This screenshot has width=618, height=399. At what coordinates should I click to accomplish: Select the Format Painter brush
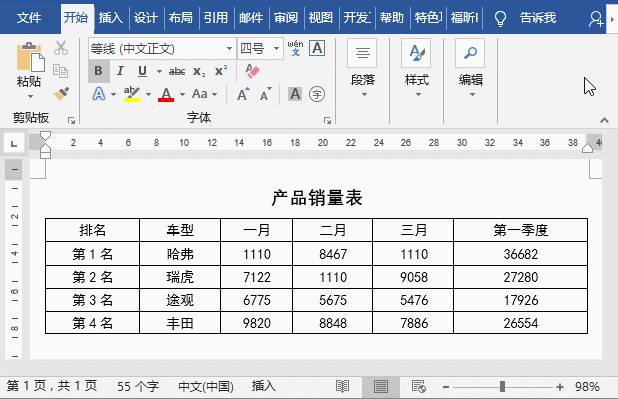click(61, 94)
